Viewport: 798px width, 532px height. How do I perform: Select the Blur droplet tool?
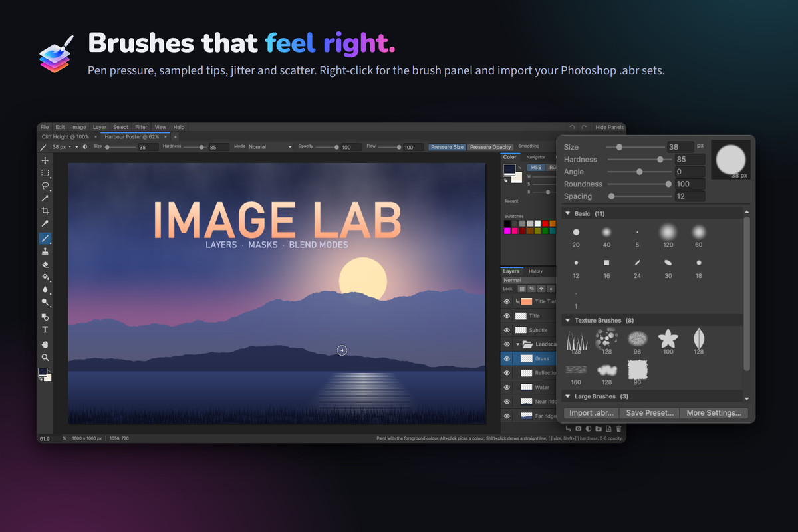click(x=45, y=289)
